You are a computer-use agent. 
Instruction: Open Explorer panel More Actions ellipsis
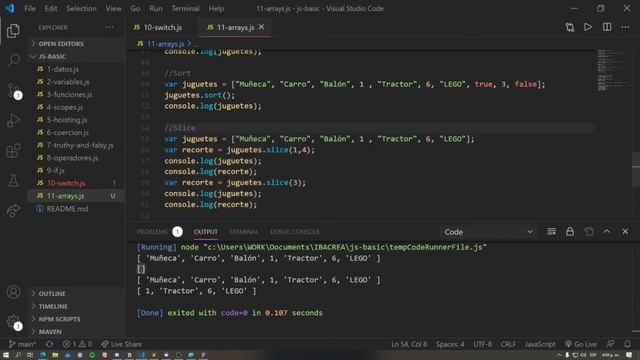click(110, 27)
